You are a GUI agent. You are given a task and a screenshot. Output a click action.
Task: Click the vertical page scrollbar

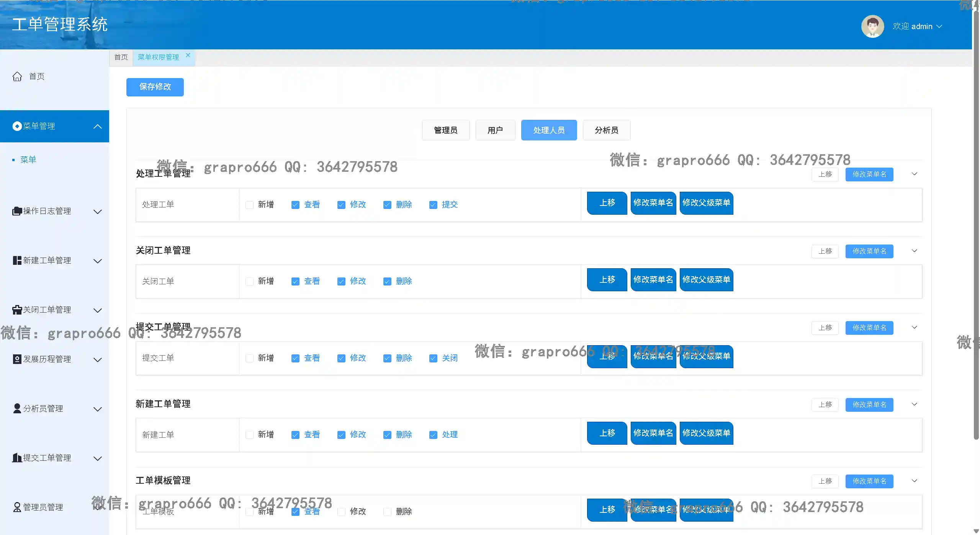pyautogui.click(x=976, y=230)
